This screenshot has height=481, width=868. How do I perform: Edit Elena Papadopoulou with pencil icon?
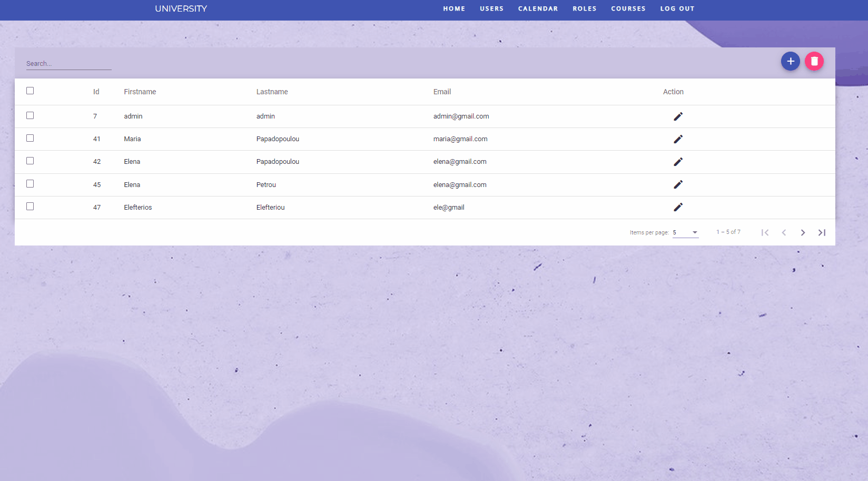[678, 162]
